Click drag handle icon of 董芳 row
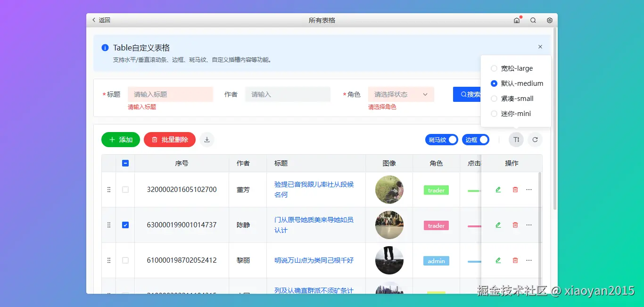 coord(109,190)
